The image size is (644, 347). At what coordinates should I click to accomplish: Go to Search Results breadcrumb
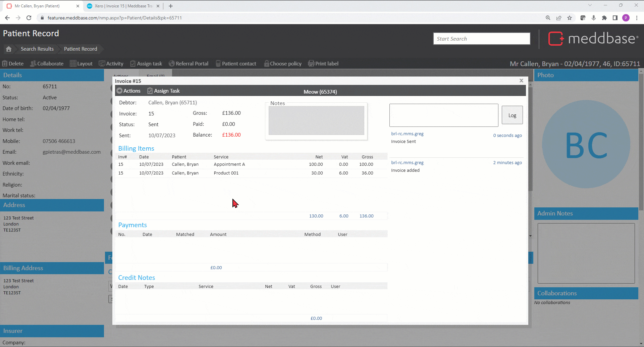click(37, 49)
